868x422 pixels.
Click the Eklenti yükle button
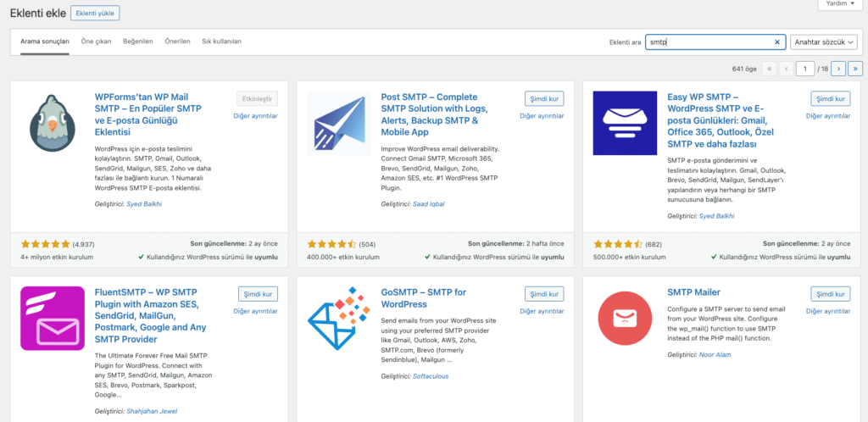coord(95,14)
